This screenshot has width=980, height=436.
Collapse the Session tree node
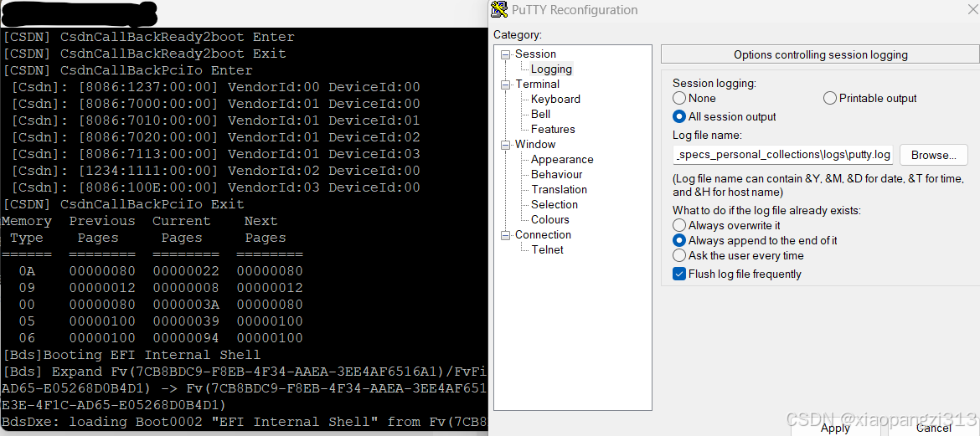(506, 54)
